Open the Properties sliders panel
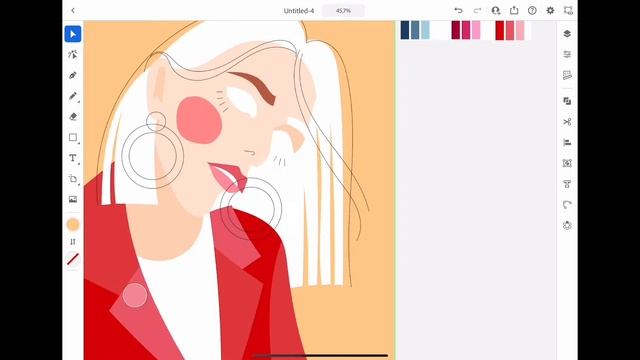The image size is (640, 360). pyautogui.click(x=567, y=54)
